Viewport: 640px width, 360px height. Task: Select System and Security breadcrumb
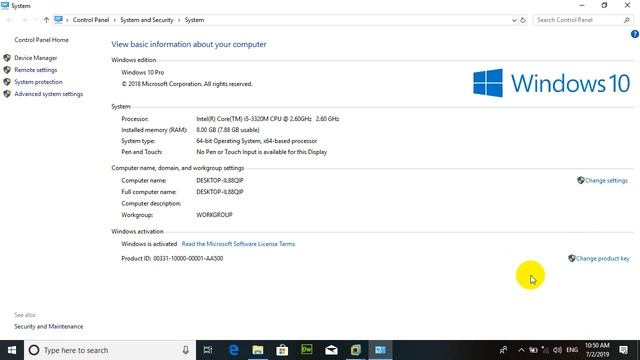point(147,20)
